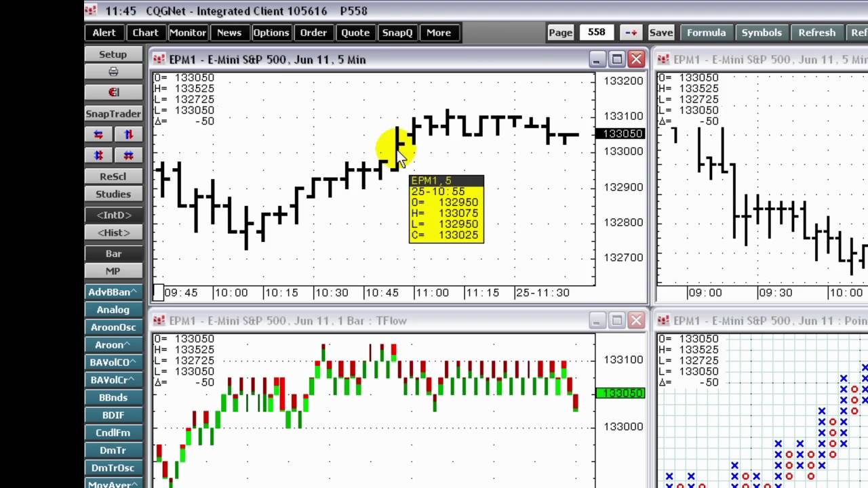Viewport: 868px width, 488px height.
Task: Click the Refresh button
Action: click(816, 33)
